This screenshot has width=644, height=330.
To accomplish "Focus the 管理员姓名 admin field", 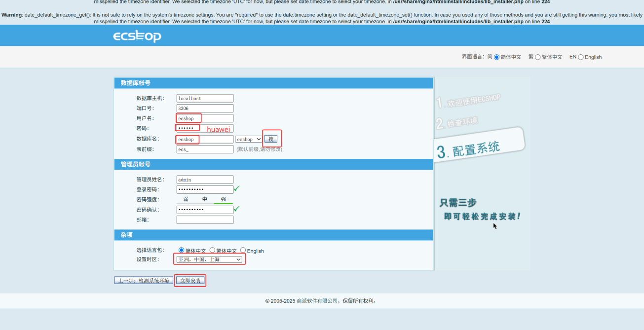I will [x=205, y=180].
